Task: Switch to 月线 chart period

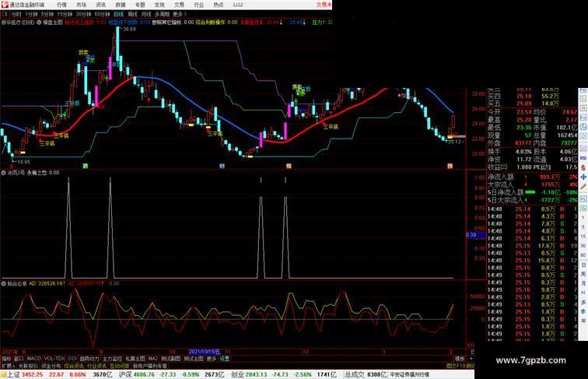Action: click(146, 14)
